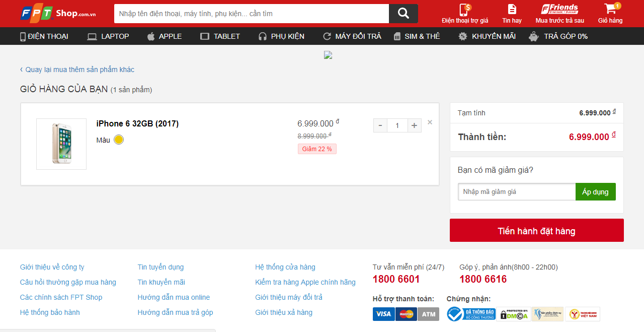Open Hướng dẫn mua online link
644x332 pixels.
tap(174, 297)
